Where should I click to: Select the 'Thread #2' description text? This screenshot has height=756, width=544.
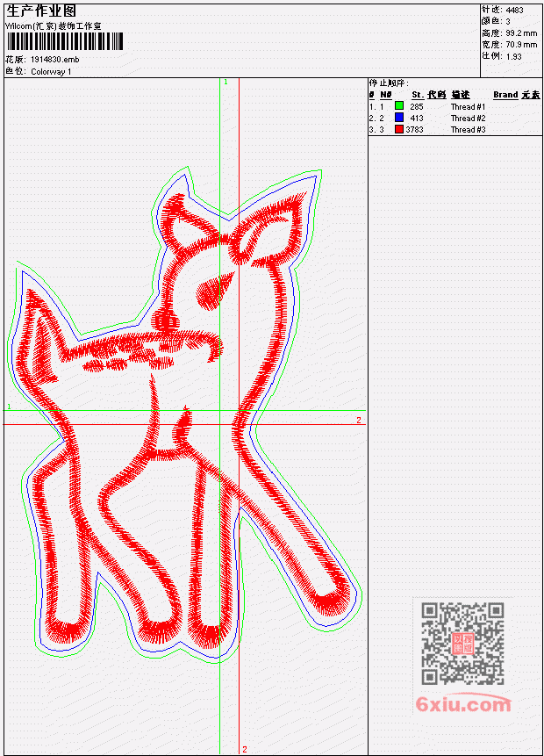(x=468, y=119)
